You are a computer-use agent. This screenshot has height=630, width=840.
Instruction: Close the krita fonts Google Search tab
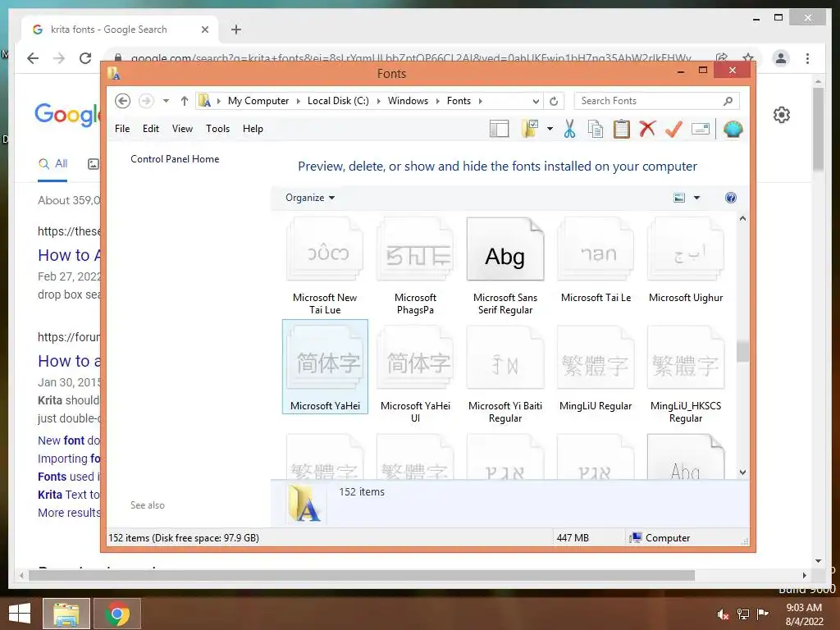tap(204, 30)
